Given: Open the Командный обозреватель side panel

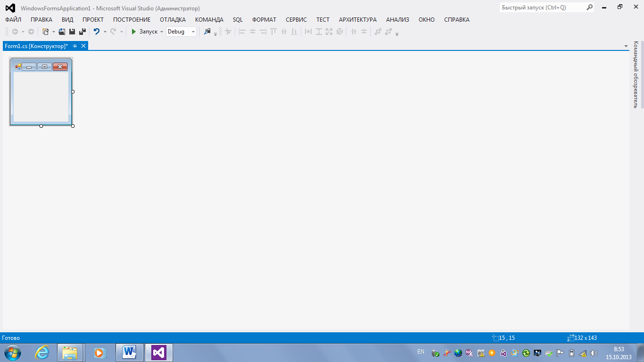Looking at the screenshot, I should coord(636,75).
